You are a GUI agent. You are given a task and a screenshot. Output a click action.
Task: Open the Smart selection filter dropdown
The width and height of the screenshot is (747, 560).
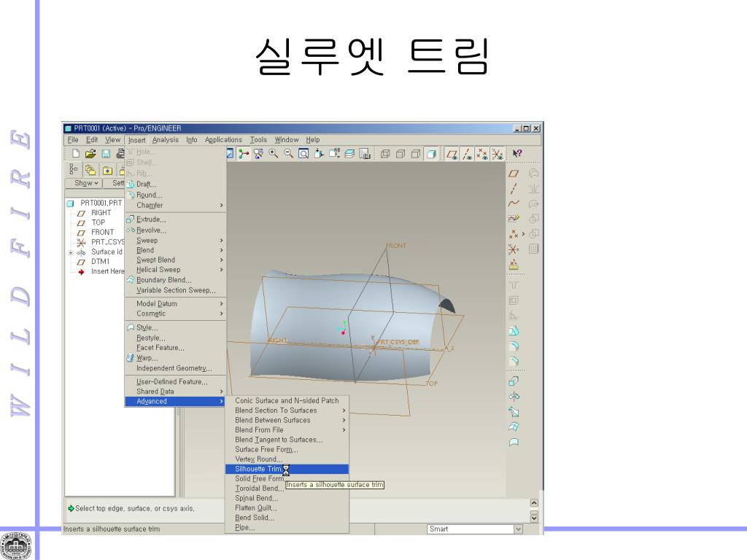click(519, 529)
